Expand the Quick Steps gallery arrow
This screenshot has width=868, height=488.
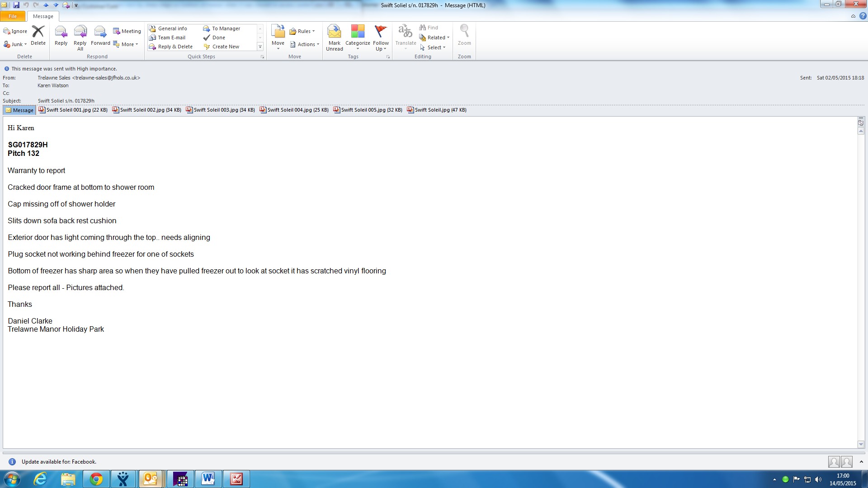point(260,47)
